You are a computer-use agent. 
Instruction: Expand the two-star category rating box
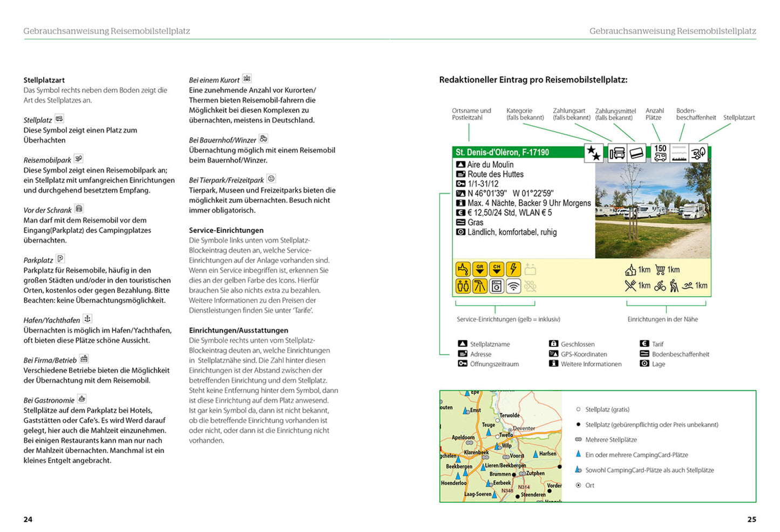(x=594, y=153)
